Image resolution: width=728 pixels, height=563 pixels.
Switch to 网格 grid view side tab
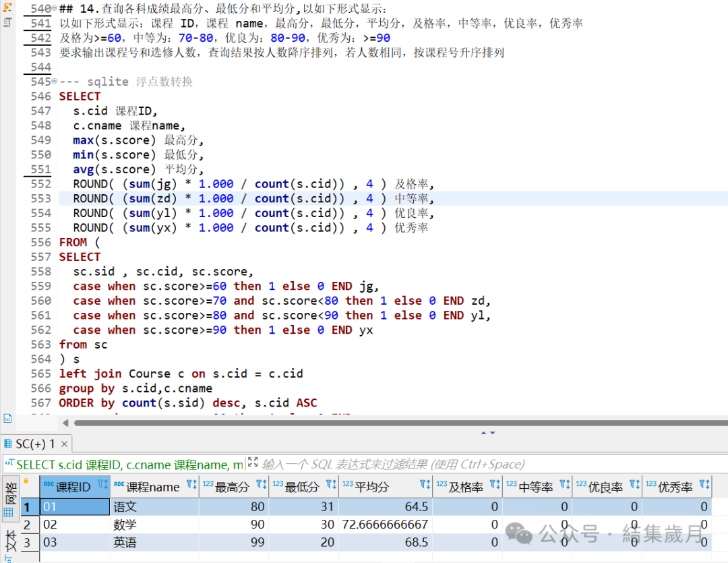click(9, 498)
